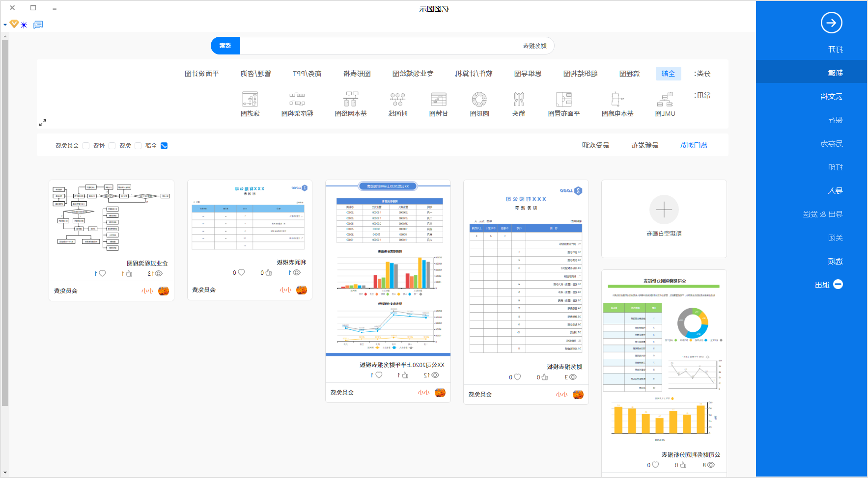The width and height of the screenshot is (868, 478).
Task: Select the 基本电路图 template icon
Action: [x=617, y=100]
